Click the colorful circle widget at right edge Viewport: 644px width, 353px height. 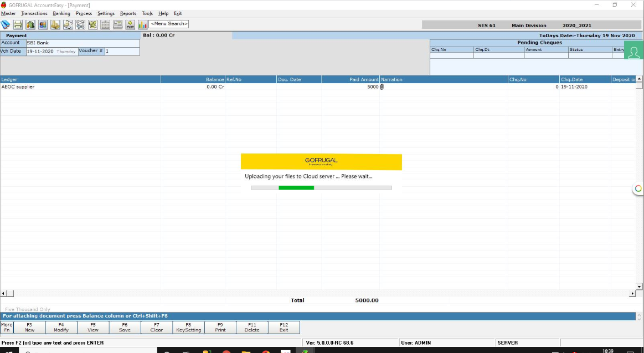[x=638, y=188]
